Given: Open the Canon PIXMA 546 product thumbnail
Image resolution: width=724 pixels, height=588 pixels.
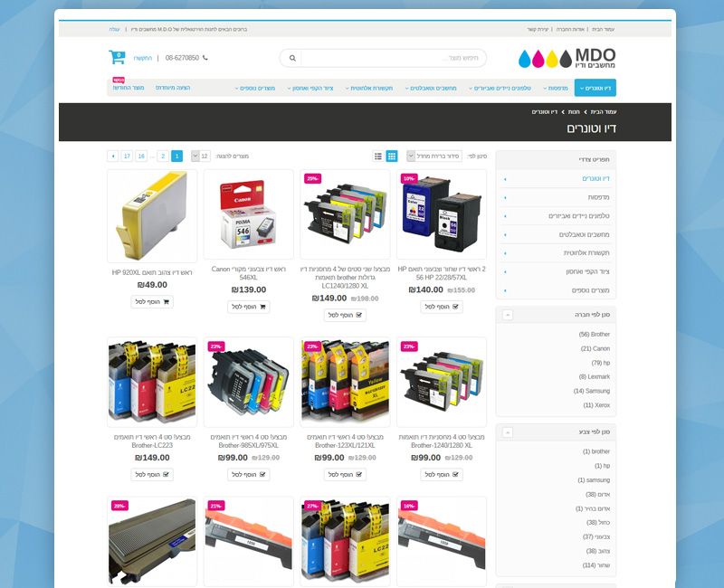Looking at the screenshot, I should point(248,214).
